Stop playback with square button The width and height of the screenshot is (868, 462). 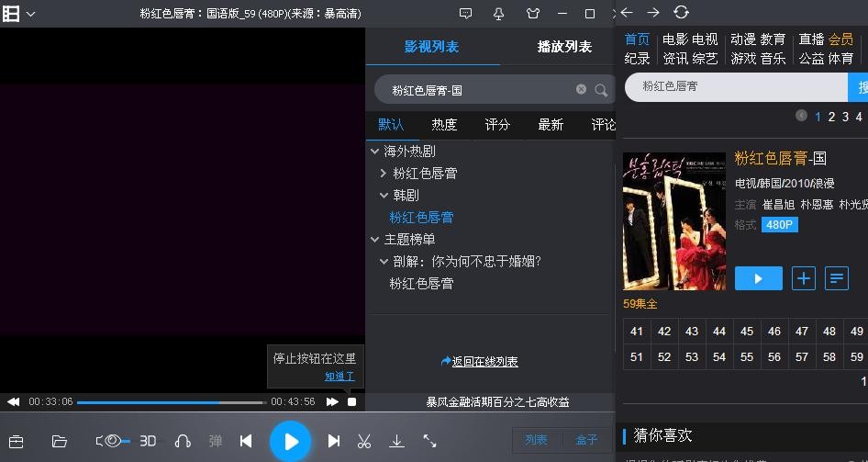[352, 401]
